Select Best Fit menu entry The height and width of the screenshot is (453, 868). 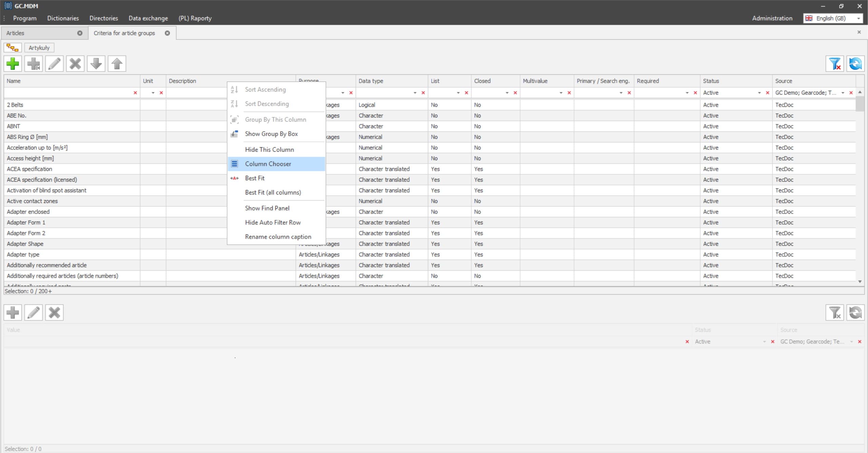pos(276,178)
